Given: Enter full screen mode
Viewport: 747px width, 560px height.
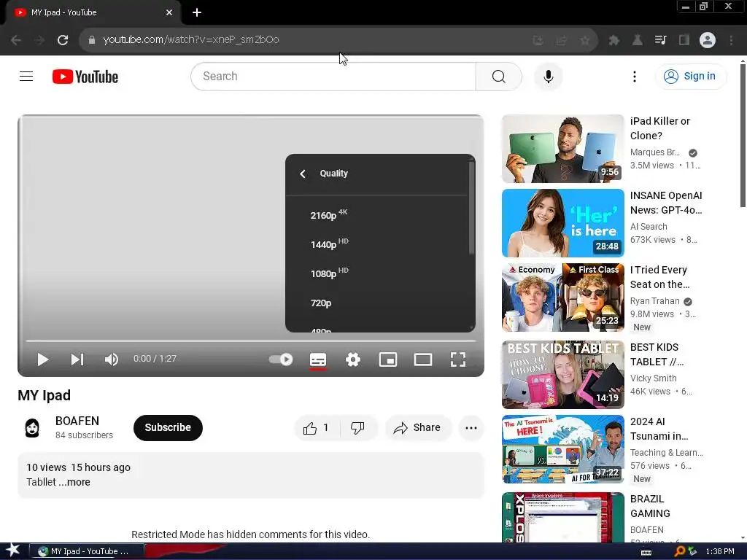Looking at the screenshot, I should [458, 359].
